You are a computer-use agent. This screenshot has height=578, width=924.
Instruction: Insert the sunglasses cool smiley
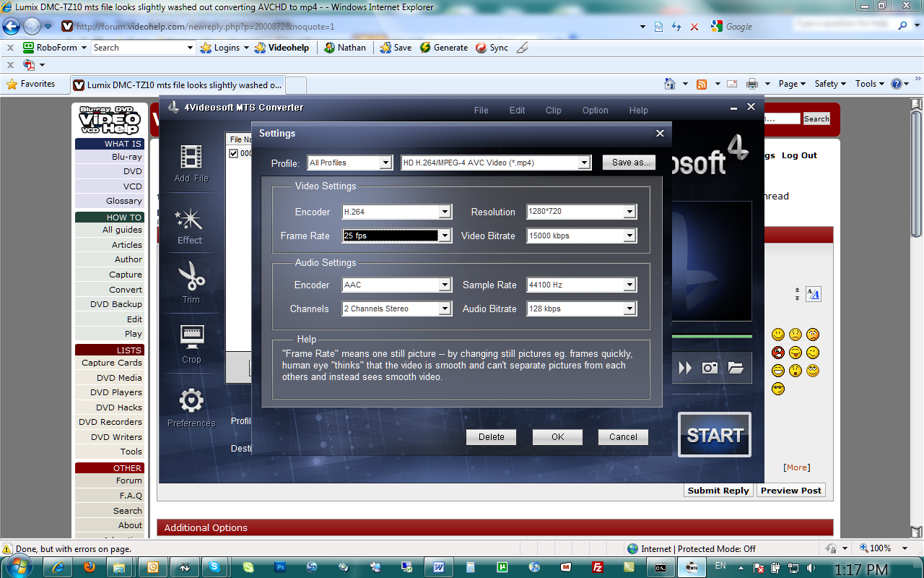click(777, 389)
